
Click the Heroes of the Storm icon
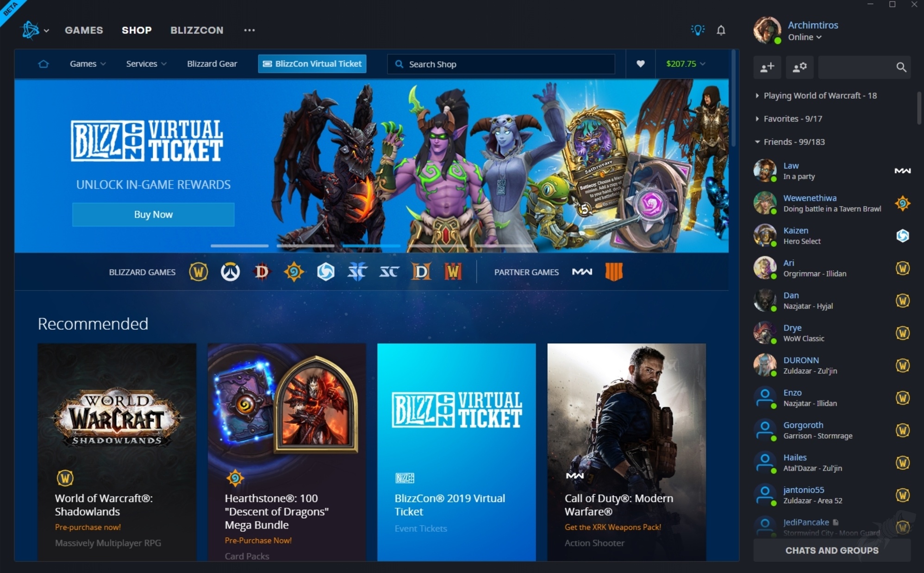325,272
